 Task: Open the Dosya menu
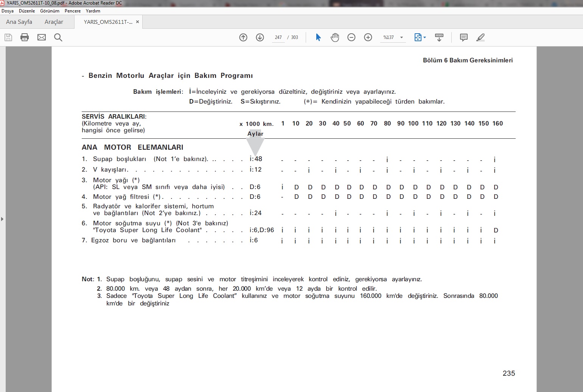pos(8,11)
